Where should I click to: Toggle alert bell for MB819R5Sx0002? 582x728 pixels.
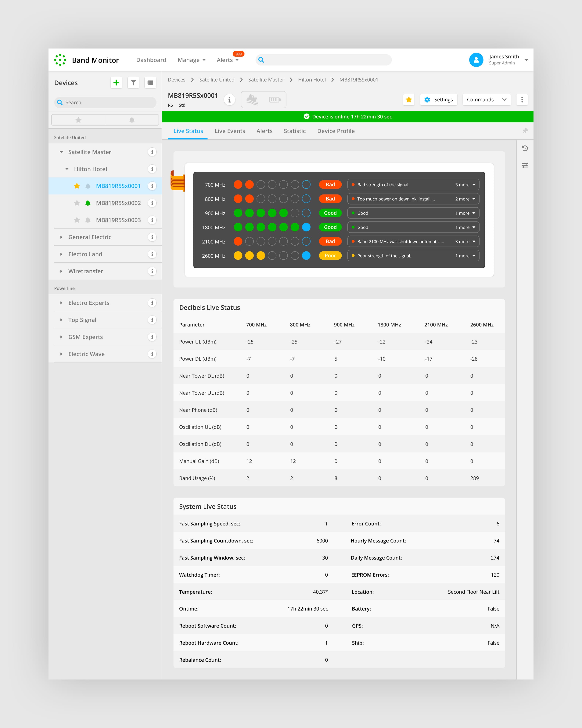[88, 203]
